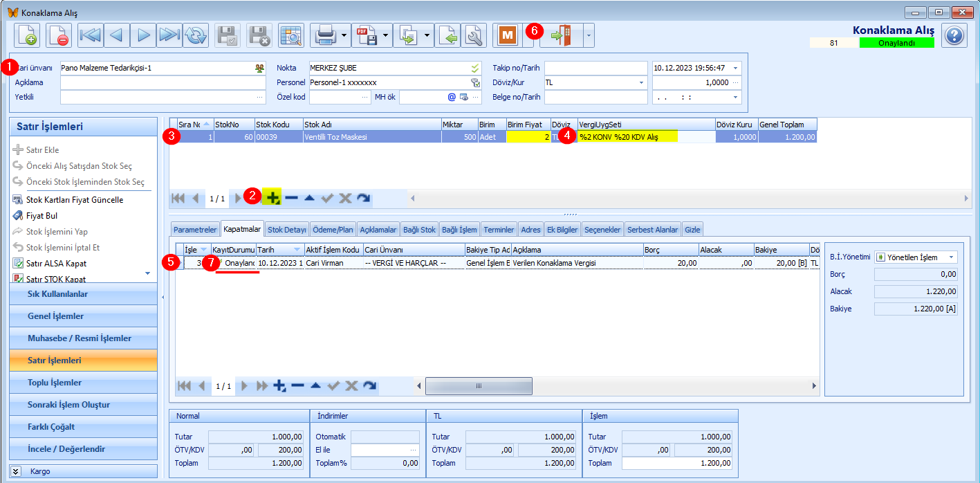Viewport: 980px width, 483px height.
Task: Open settings with the wrench icon
Action: pyautogui.click(x=474, y=35)
